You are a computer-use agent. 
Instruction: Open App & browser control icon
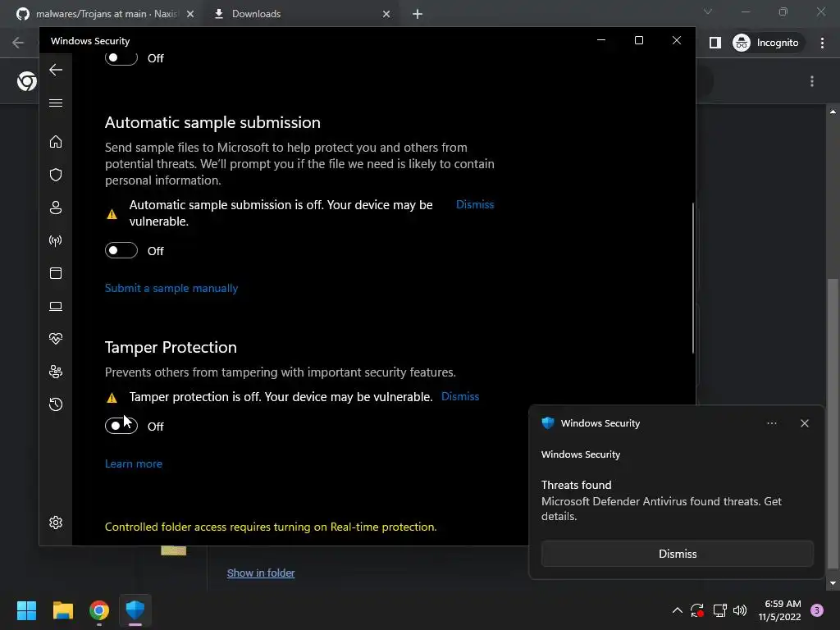[56, 273]
